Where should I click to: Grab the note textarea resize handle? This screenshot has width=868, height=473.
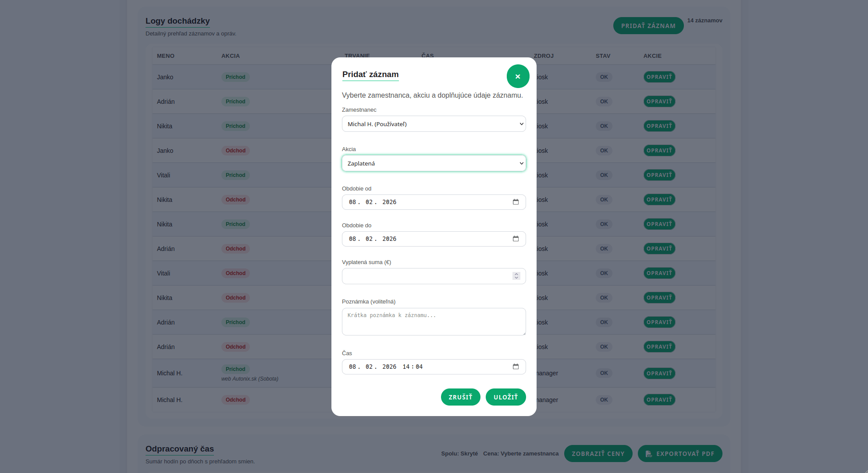click(x=524, y=333)
